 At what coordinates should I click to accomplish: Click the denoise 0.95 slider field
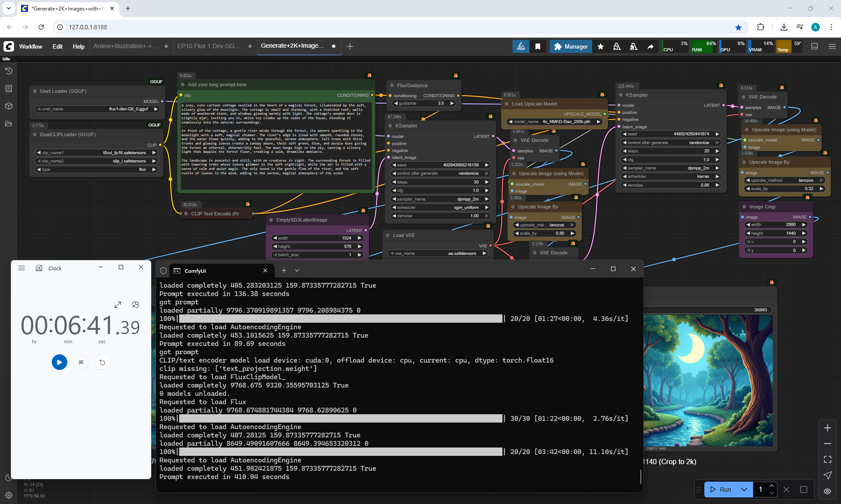[671, 185]
